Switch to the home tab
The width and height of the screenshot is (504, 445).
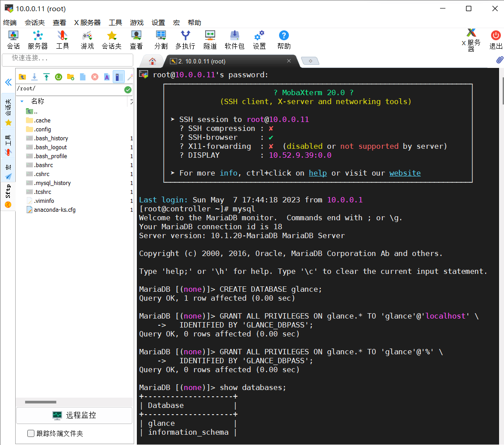click(152, 61)
